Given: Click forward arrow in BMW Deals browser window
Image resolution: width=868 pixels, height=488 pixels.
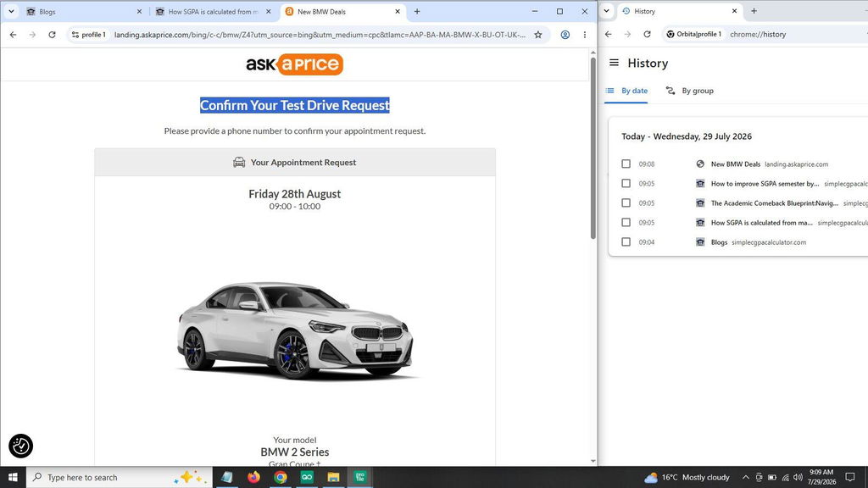Looking at the screenshot, I should click(33, 34).
